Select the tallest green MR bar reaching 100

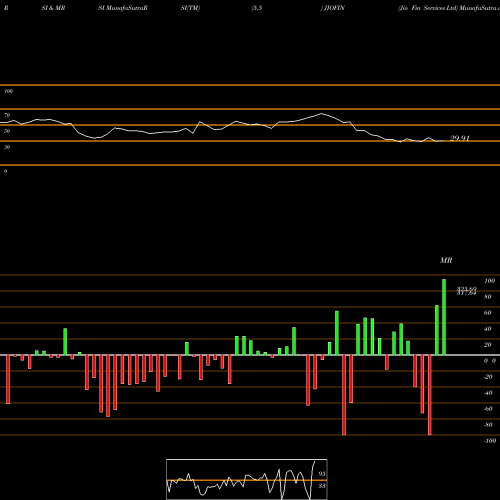coord(444,317)
